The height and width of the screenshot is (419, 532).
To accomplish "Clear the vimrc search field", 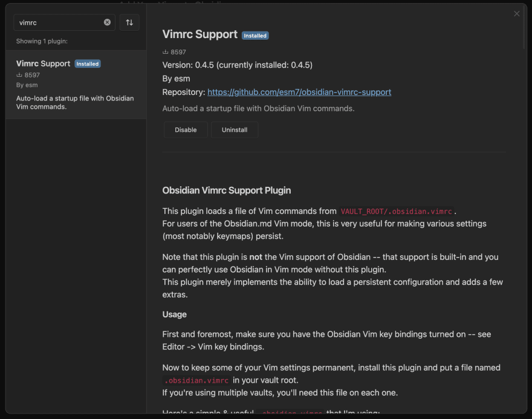I will 107,22.
